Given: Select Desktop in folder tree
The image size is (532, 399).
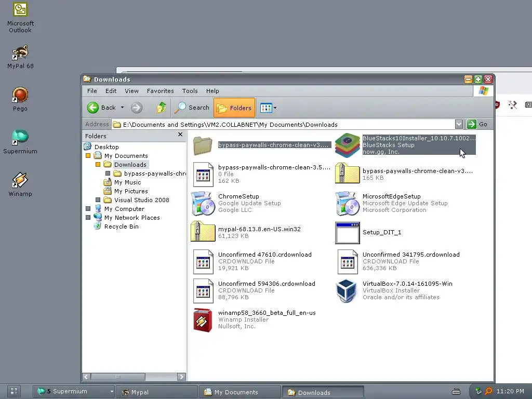Looking at the screenshot, I should pos(107,147).
